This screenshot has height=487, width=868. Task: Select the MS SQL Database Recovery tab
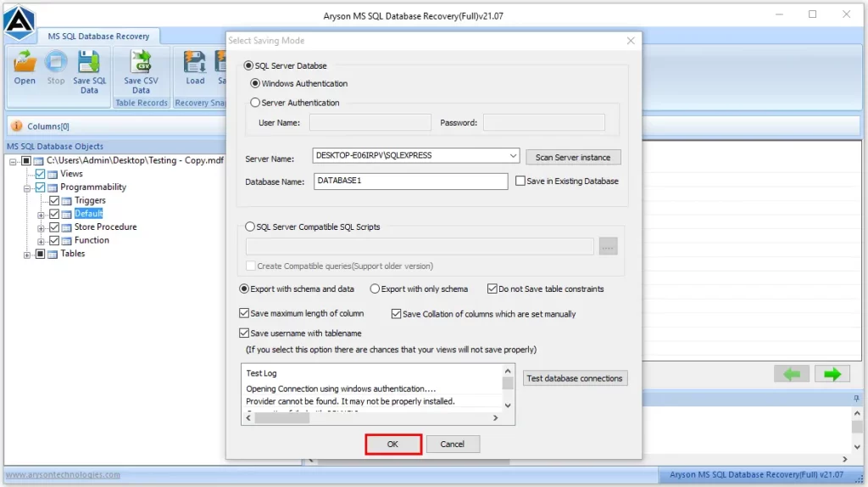[99, 36]
